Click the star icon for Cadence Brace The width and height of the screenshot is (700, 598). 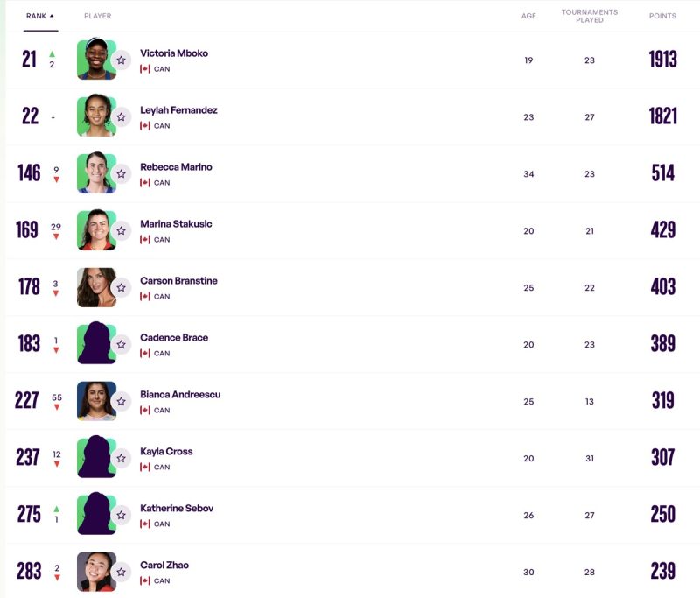point(122,345)
